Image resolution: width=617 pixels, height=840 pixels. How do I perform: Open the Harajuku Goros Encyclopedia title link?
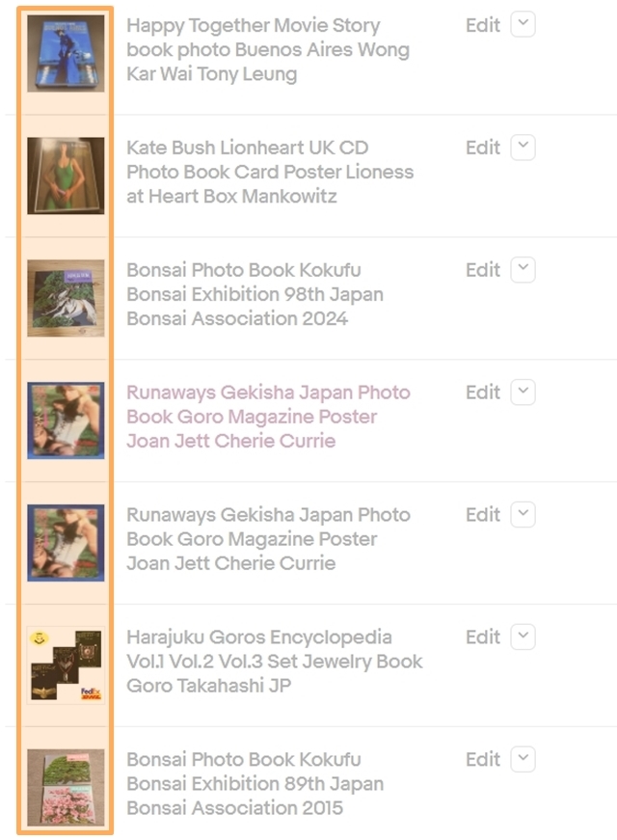point(274,662)
